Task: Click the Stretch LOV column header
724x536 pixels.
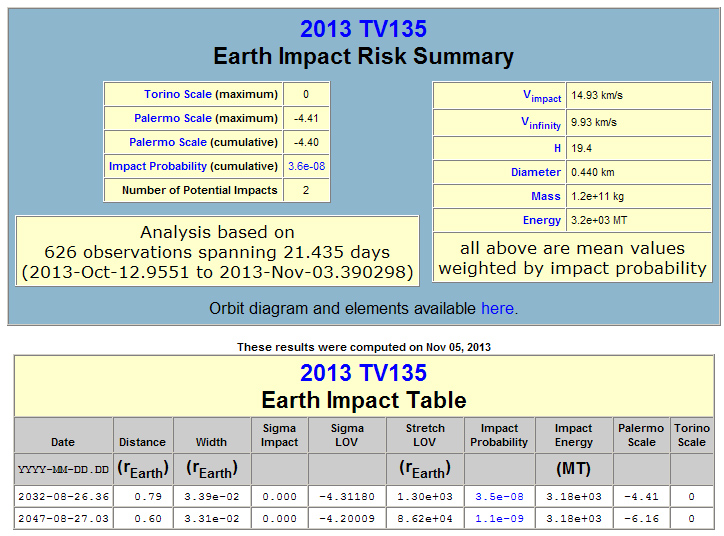Action: [x=425, y=435]
